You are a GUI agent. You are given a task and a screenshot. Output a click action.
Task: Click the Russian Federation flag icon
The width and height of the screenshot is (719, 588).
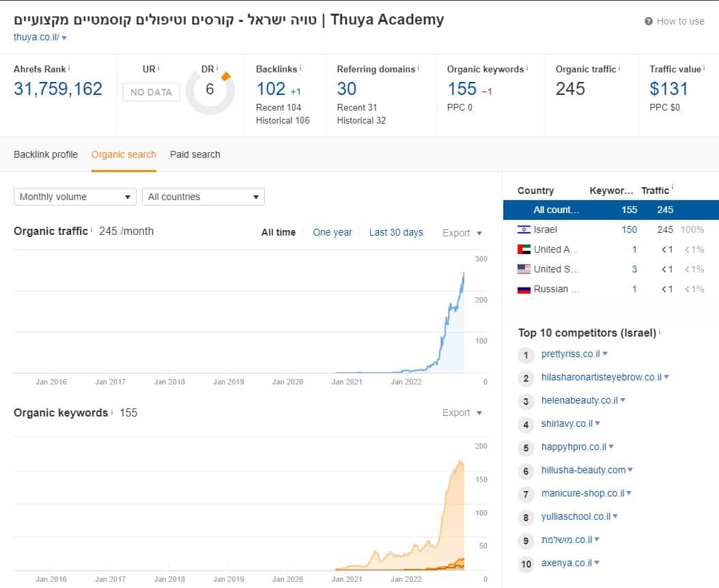tap(524, 289)
